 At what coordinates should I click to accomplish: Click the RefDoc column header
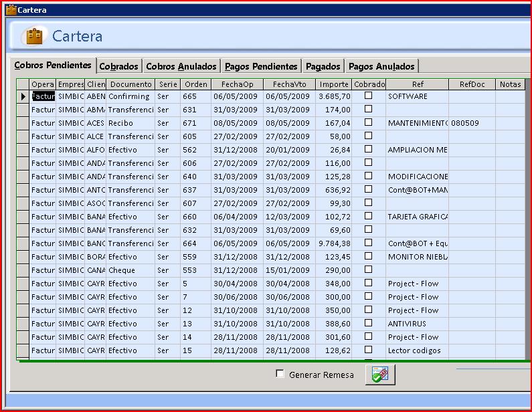pos(472,84)
